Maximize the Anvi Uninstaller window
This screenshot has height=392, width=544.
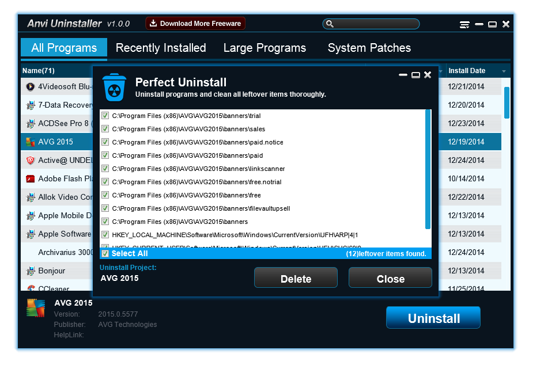492,24
